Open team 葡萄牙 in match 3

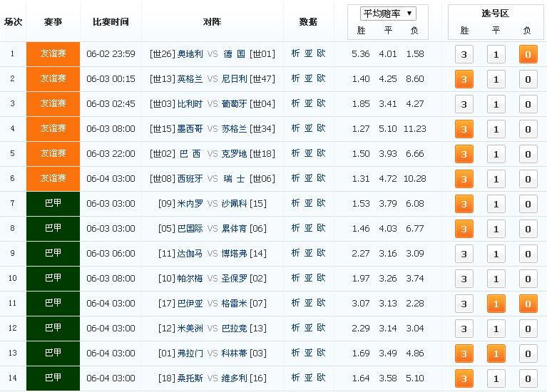tap(234, 103)
